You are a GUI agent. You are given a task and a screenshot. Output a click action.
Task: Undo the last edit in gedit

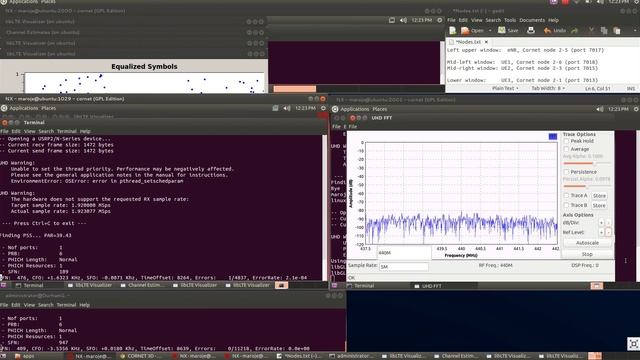(x=555, y=30)
